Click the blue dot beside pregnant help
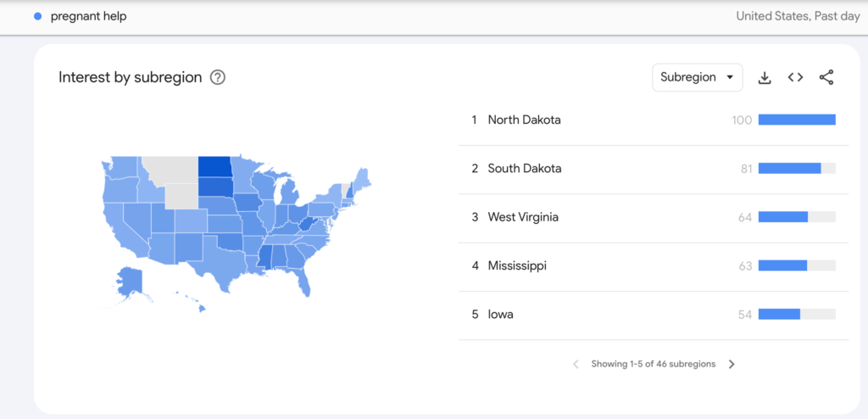Image resolution: width=868 pixels, height=419 pixels. click(x=37, y=17)
